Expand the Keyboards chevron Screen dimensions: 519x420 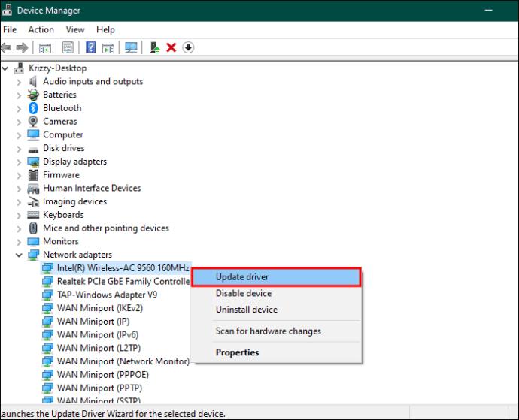[19, 216]
